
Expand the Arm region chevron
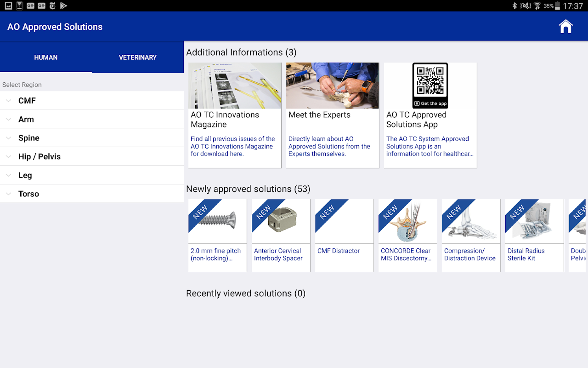[9, 119]
